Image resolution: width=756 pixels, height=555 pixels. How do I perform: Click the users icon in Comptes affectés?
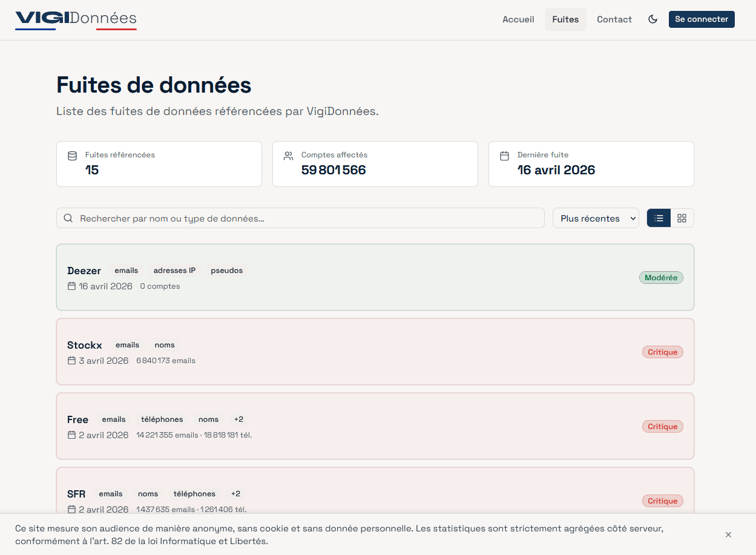288,156
